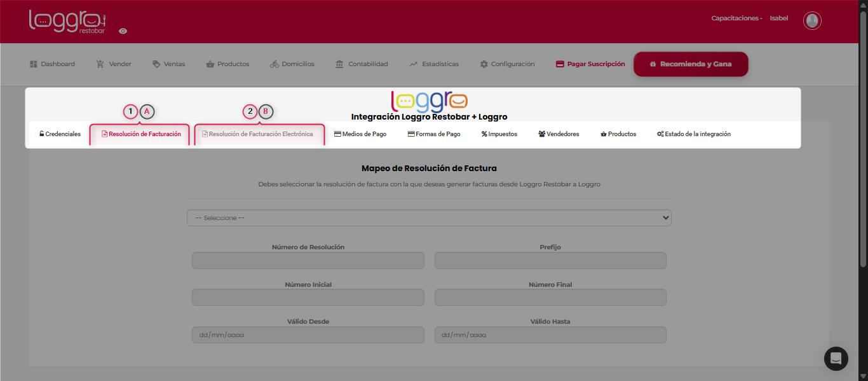This screenshot has height=381, width=868.
Task: Open the Ventas menu item
Action: coord(168,64)
